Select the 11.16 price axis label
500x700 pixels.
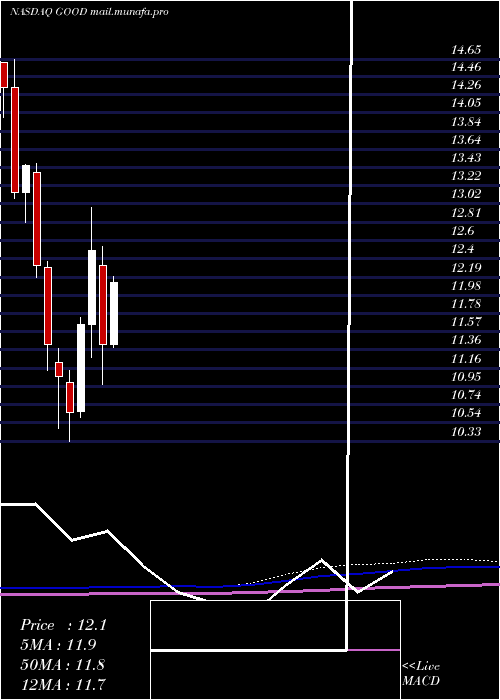(466, 359)
